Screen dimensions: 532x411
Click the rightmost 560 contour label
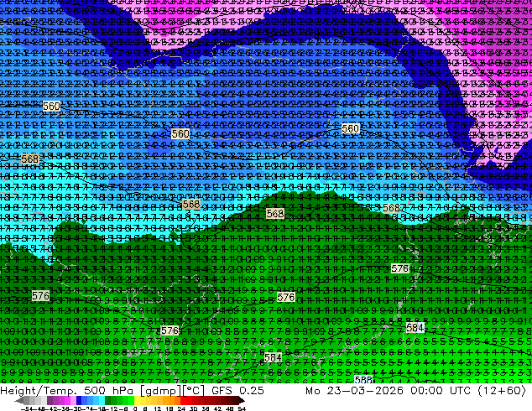(351, 128)
